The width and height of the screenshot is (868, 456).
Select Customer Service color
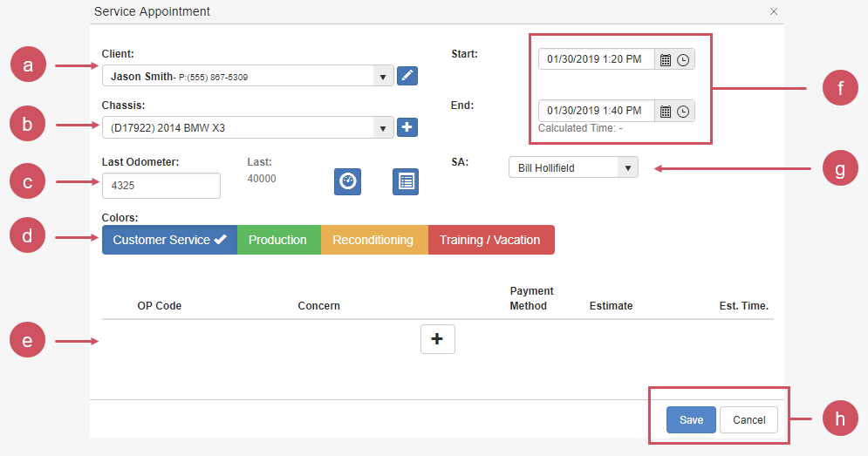tap(169, 240)
